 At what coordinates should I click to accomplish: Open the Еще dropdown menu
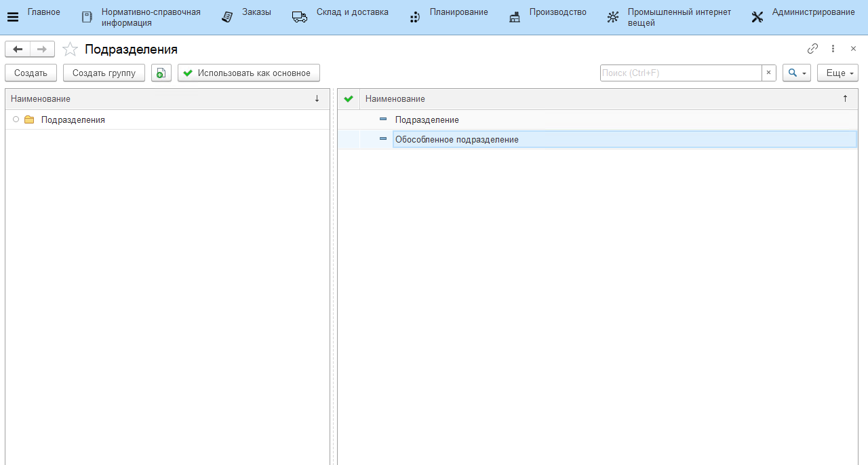[x=837, y=73]
